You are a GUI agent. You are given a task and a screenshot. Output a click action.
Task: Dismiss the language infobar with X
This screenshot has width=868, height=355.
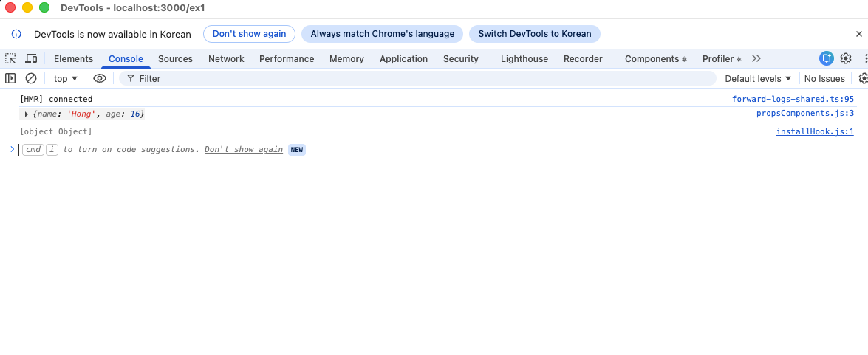click(x=858, y=34)
